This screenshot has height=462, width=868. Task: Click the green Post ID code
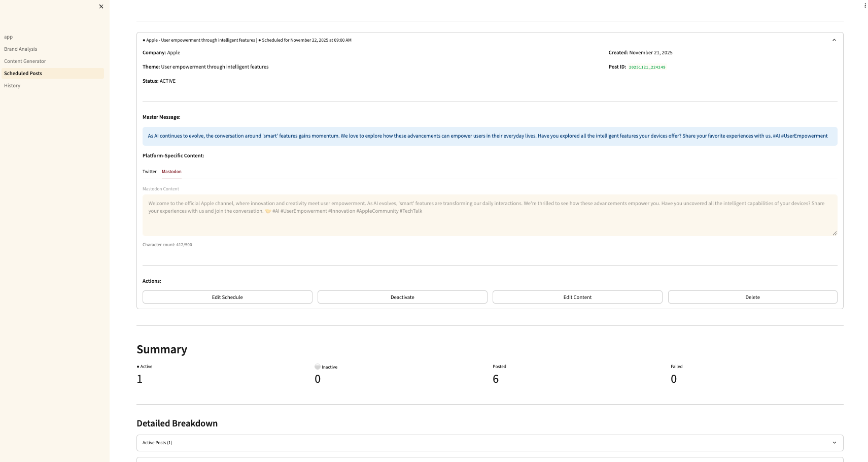647,67
